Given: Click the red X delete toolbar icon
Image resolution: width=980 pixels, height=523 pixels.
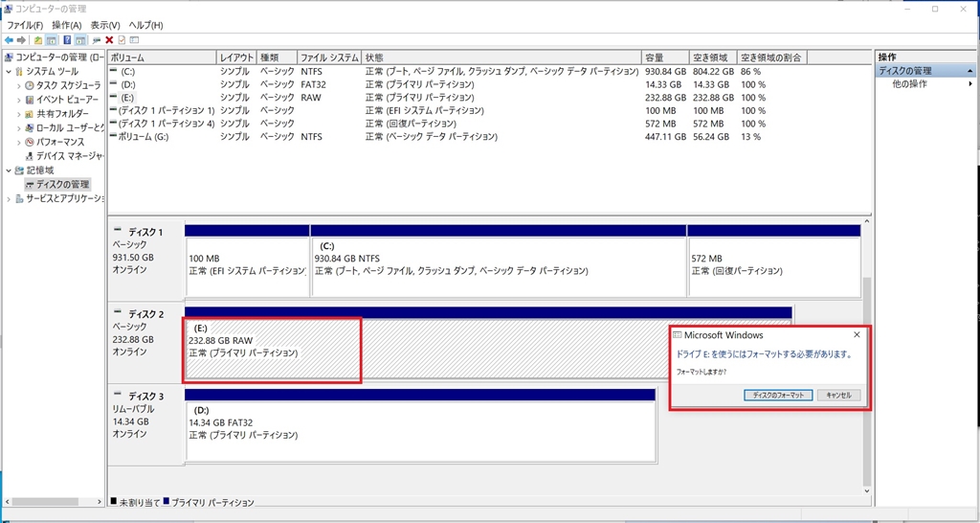Looking at the screenshot, I should 109,40.
